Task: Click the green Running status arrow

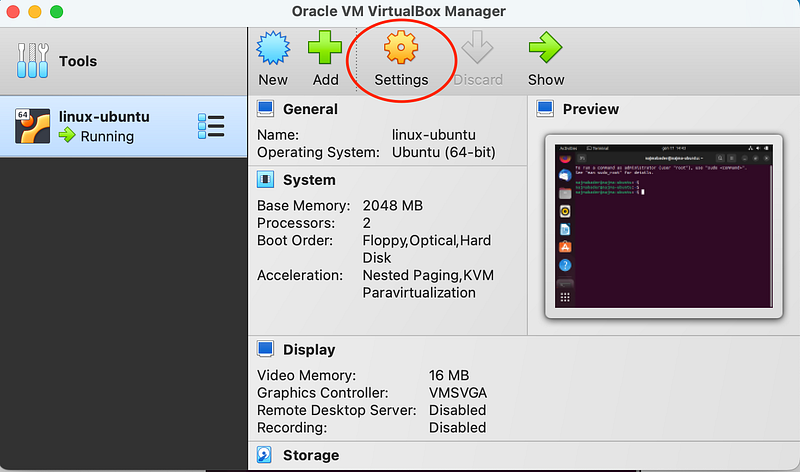Action: [x=67, y=135]
